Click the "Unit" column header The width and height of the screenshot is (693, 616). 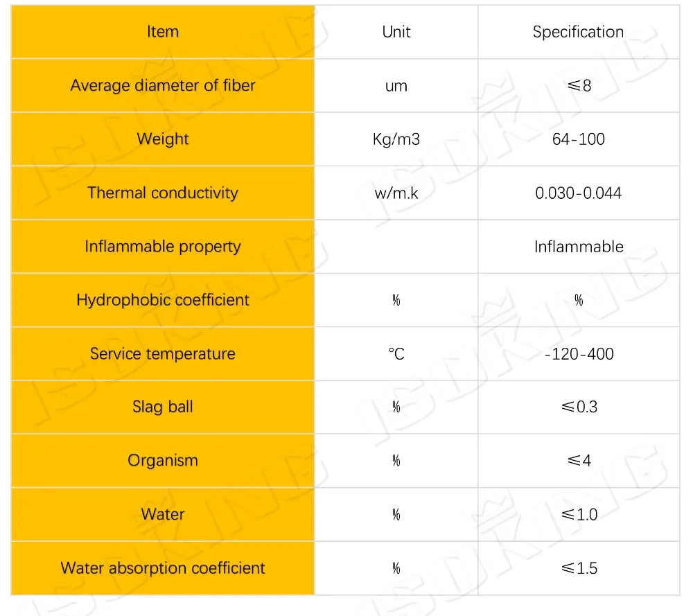pyautogui.click(x=396, y=32)
